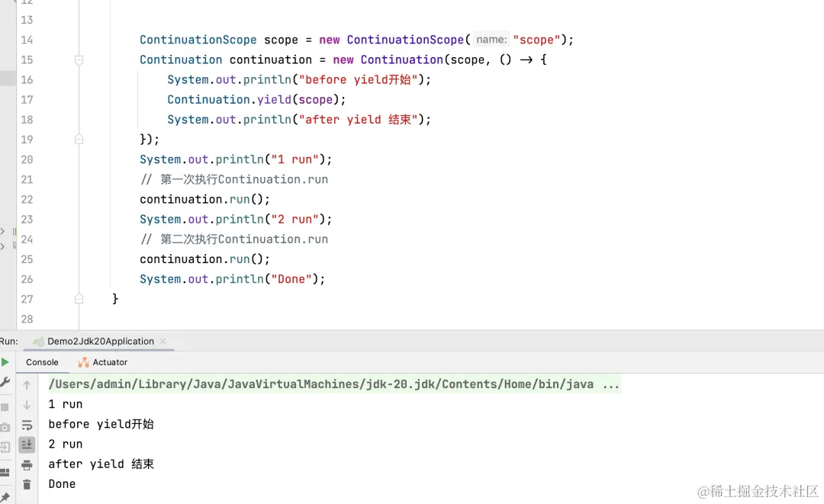Click 'Continuation.yield(scope);' on line 17
The image size is (824, 504).
click(256, 100)
